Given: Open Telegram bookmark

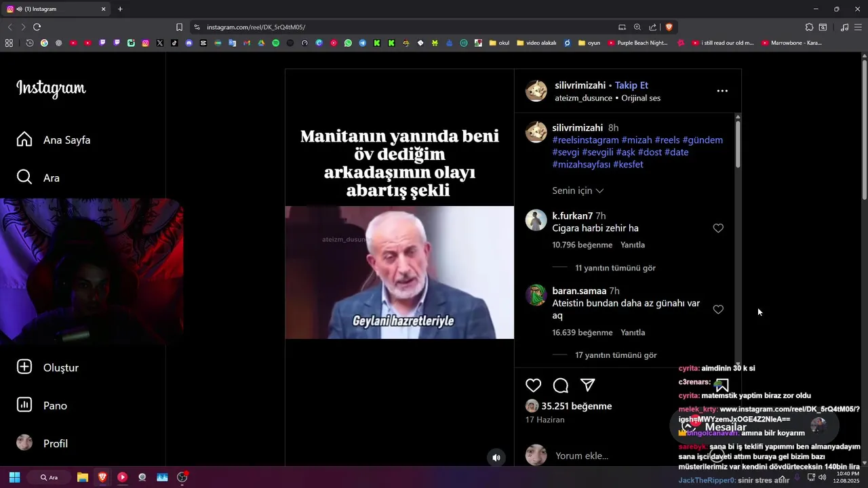Looking at the screenshot, I should pyautogui.click(x=362, y=43).
